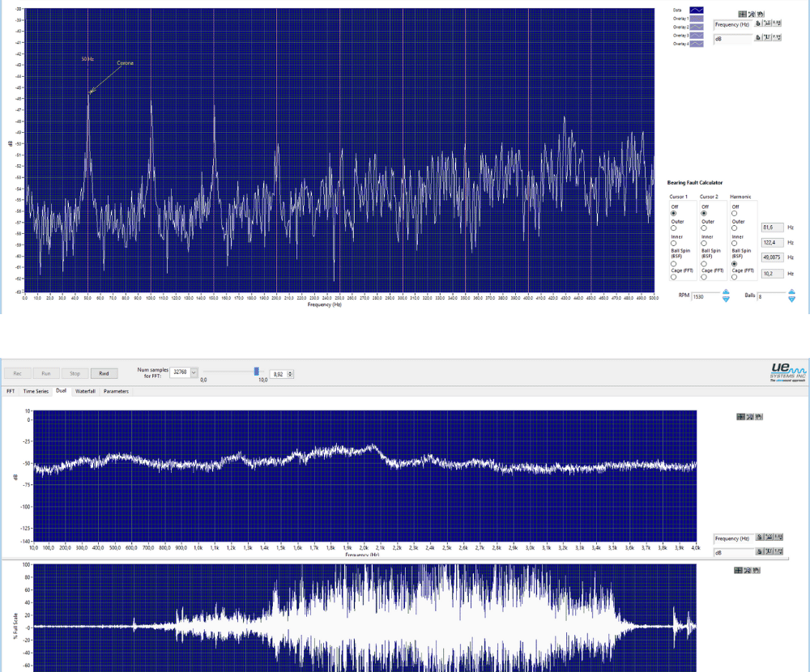The height and width of the screenshot is (672, 810).
Task: Open Overlay 1 plot legend swatch
Action: click(697, 18)
